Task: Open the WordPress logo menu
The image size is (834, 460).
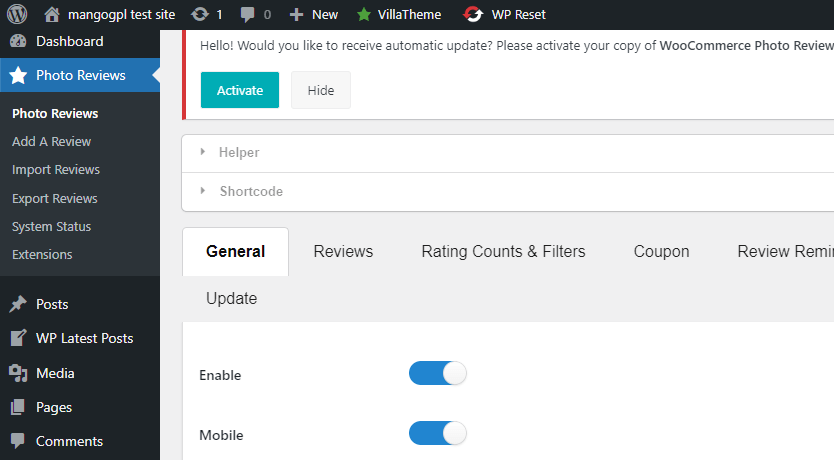Action: [x=17, y=14]
